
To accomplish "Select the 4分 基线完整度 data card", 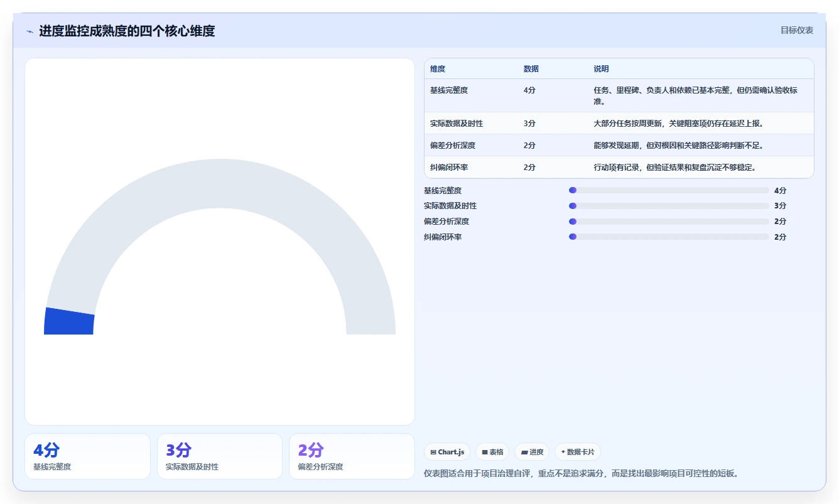I will 87,456.
